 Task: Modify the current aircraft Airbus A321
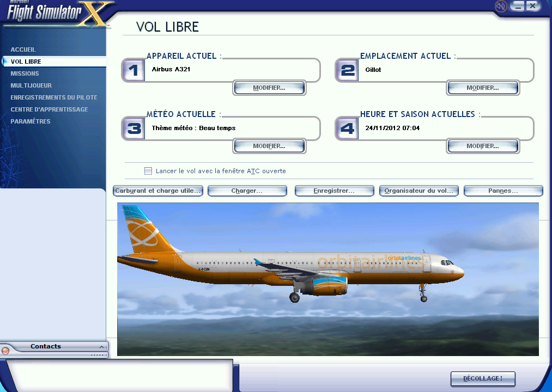[269, 88]
